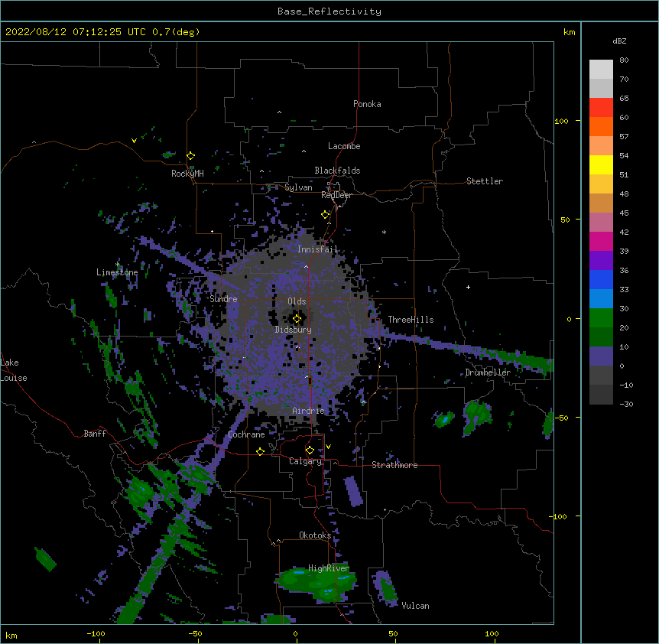The width and height of the screenshot is (659, 644).
Task: Click the Ponoka city label
Action: click(367, 104)
